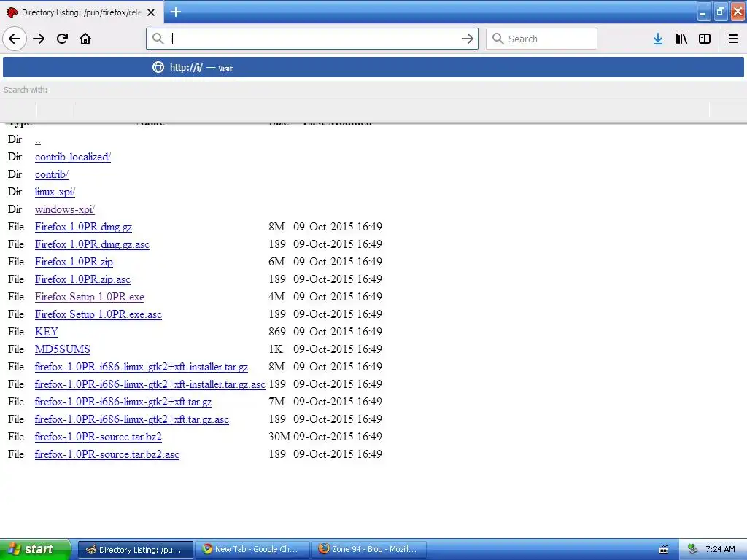Open Firefox 1.0PR.zip.asc signature
The image size is (747, 560).
pyautogui.click(x=82, y=279)
